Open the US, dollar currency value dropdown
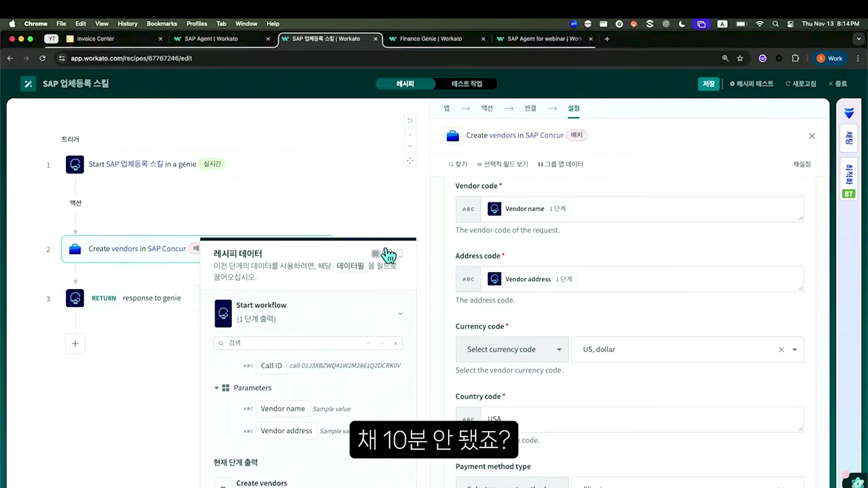 click(x=795, y=349)
